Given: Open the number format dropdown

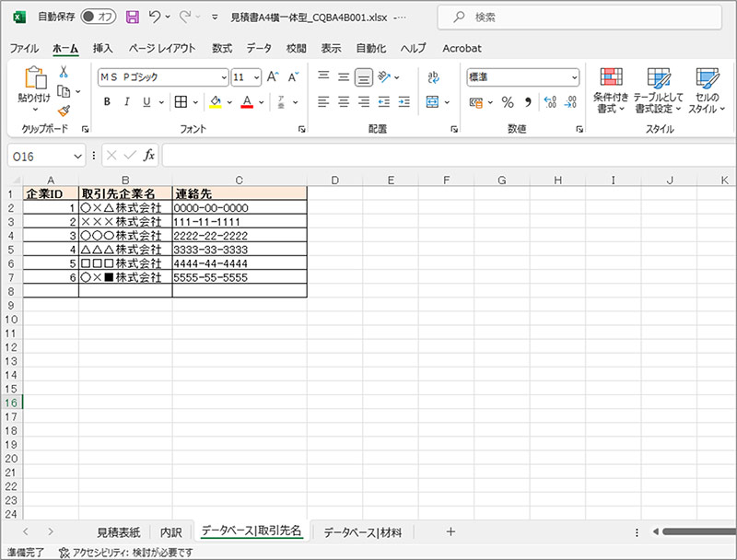Looking at the screenshot, I should [x=574, y=77].
